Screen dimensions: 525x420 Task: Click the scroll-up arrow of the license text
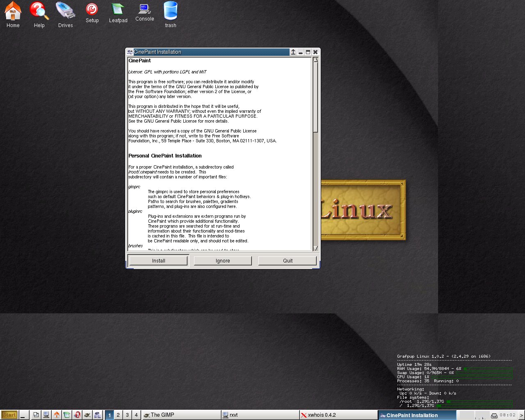coord(315,60)
